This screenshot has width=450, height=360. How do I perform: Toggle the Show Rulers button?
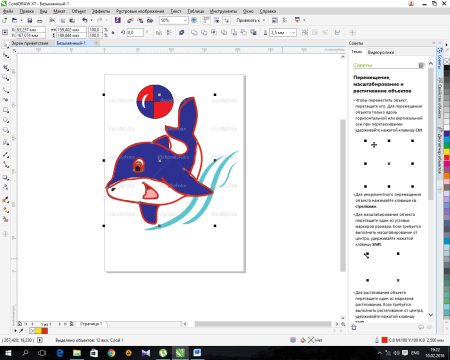click(x=207, y=20)
